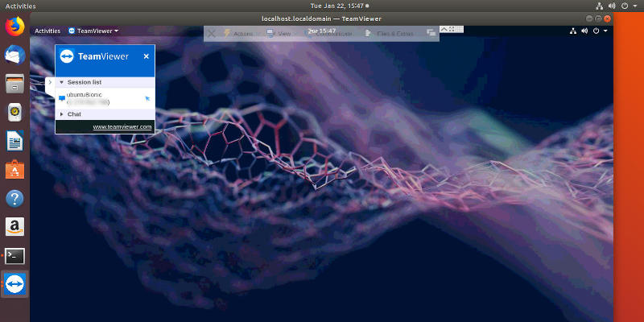
Task: Open the host system menu dropdown arrow
Action: pyautogui.click(x=634, y=6)
